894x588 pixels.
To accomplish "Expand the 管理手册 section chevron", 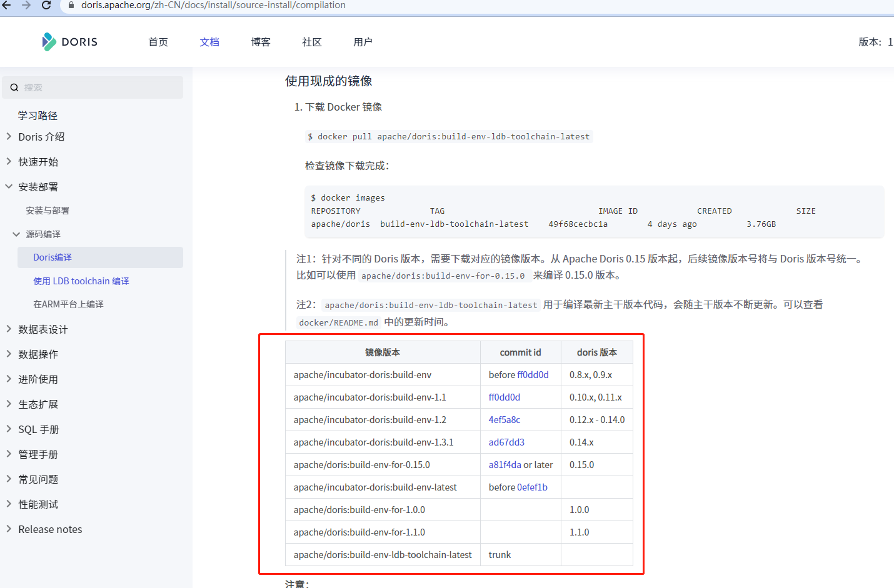I will 9,454.
